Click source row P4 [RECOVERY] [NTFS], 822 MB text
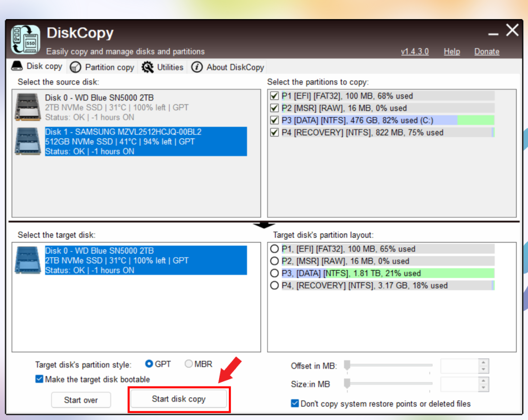This screenshot has width=528, height=420. coord(362,132)
